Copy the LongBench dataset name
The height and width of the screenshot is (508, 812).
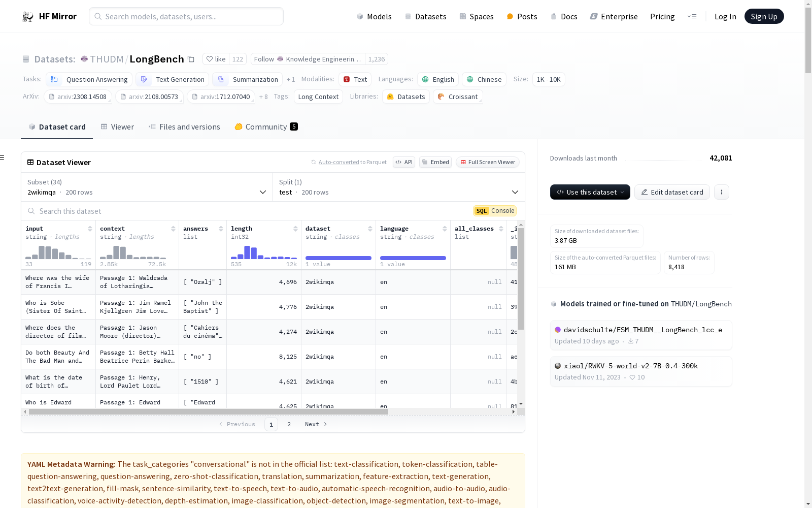[x=191, y=59]
